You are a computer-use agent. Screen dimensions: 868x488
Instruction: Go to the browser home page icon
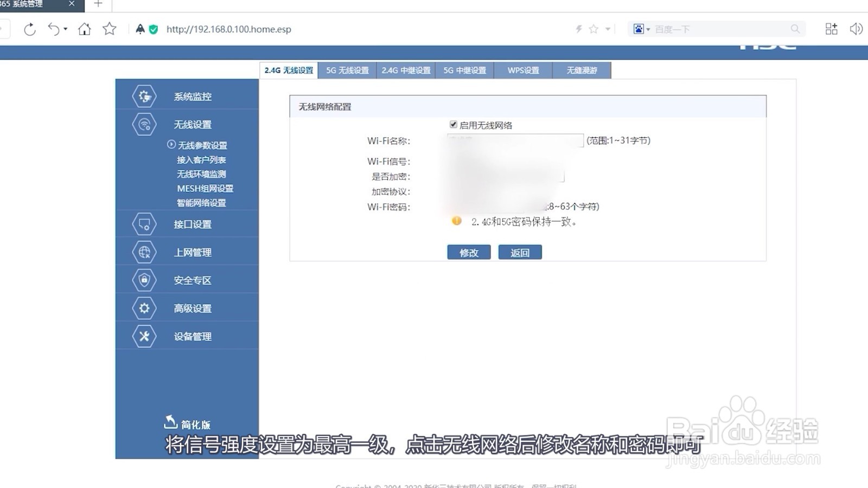pos(84,29)
